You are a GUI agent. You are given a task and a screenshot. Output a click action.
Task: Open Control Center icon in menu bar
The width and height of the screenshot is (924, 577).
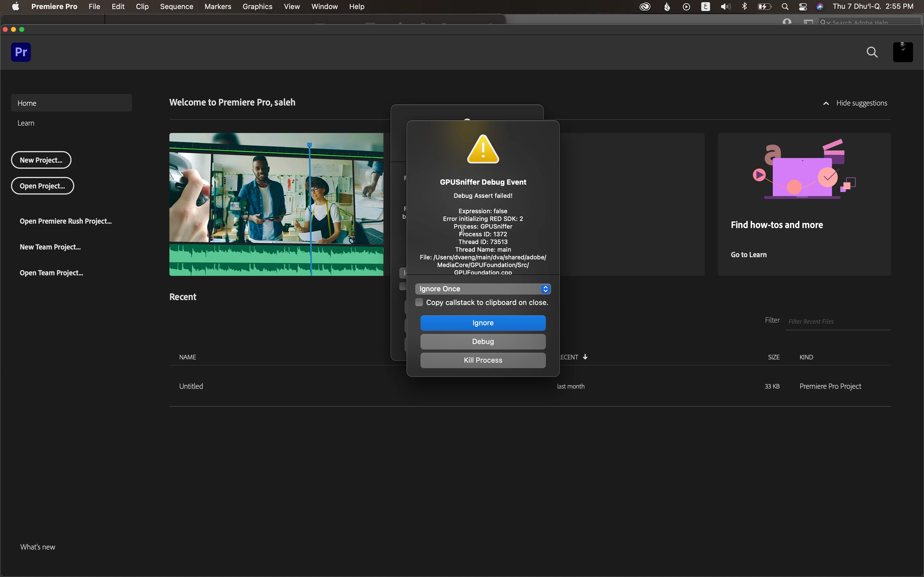click(x=802, y=7)
